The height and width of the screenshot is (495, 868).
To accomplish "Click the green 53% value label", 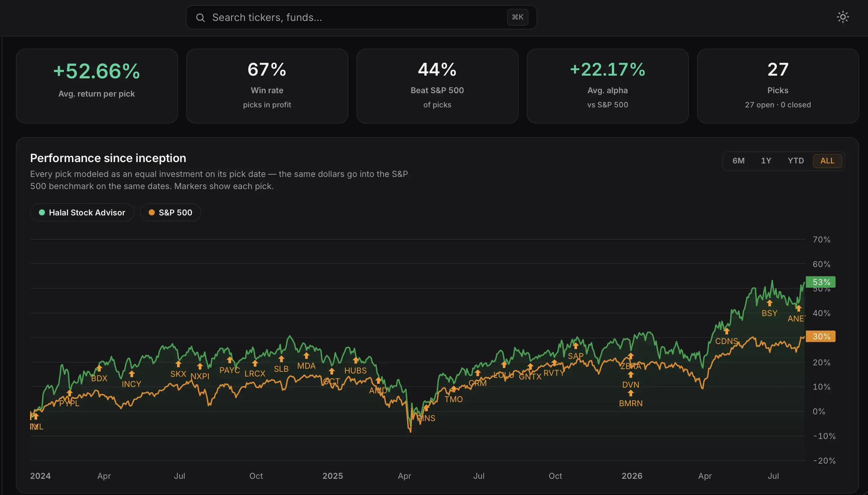I will pyautogui.click(x=820, y=282).
